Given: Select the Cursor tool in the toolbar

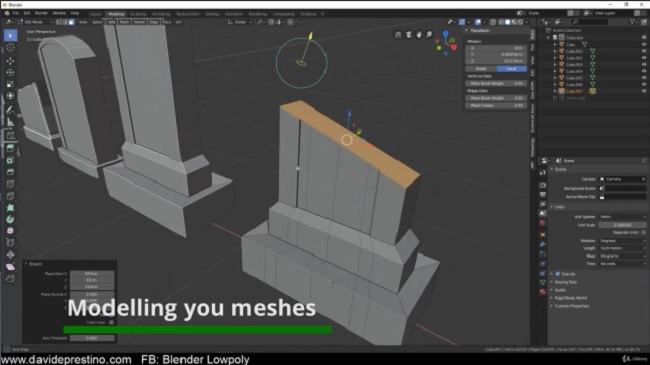Looking at the screenshot, I should click(10, 48).
